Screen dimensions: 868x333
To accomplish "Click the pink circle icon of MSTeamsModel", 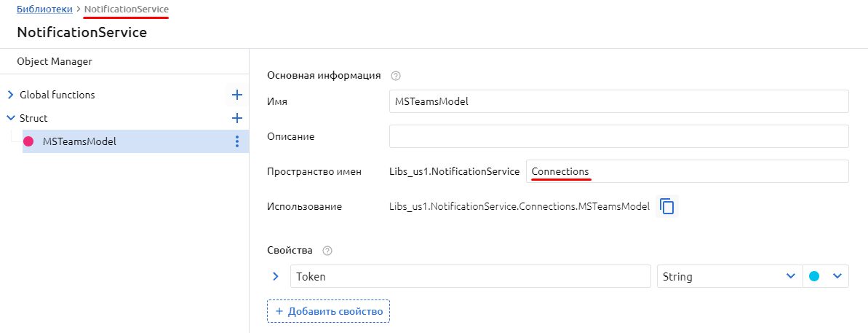I will 29,141.
